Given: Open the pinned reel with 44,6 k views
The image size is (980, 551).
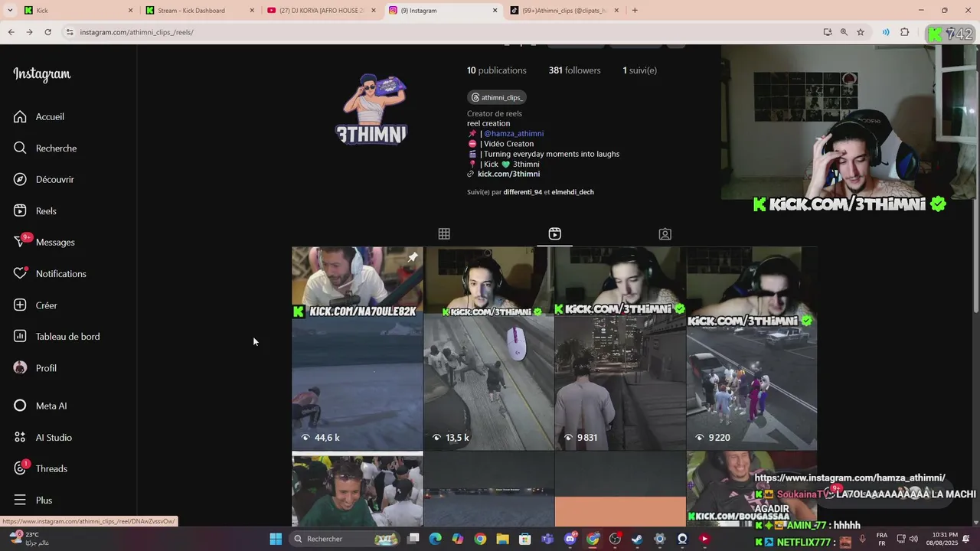Looking at the screenshot, I should point(357,348).
